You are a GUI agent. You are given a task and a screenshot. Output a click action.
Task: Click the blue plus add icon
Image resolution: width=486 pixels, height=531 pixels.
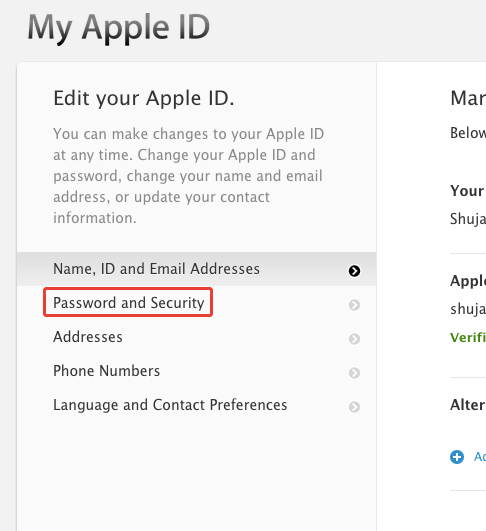point(457,457)
